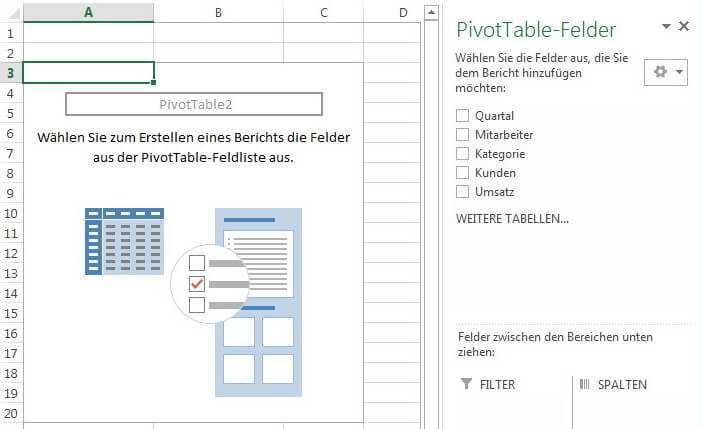This screenshot has height=429, width=702.
Task: Select row header 10
Action: coord(11,213)
